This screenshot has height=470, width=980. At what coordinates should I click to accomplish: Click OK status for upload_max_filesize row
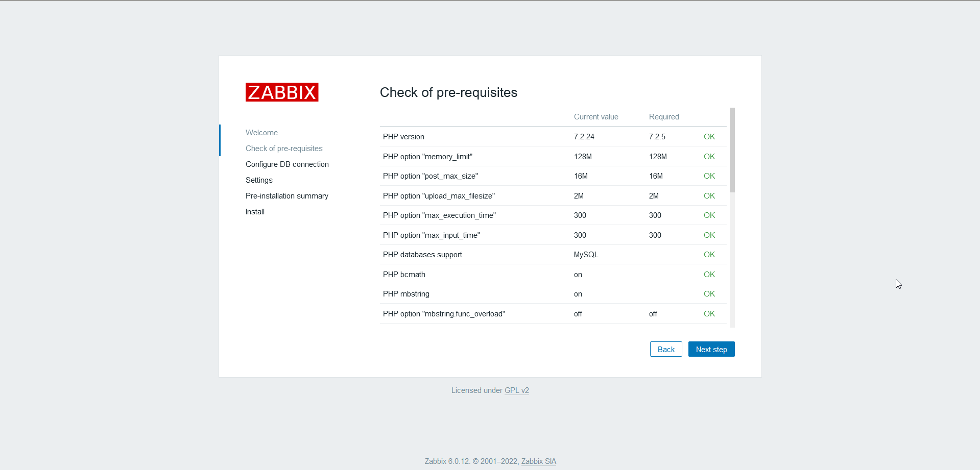709,196
